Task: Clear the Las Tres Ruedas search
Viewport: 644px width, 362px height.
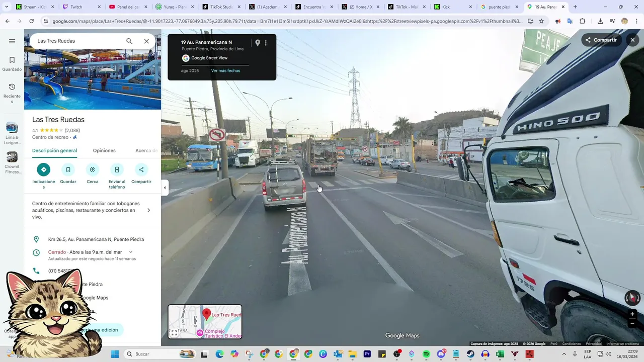Action: coord(146,41)
